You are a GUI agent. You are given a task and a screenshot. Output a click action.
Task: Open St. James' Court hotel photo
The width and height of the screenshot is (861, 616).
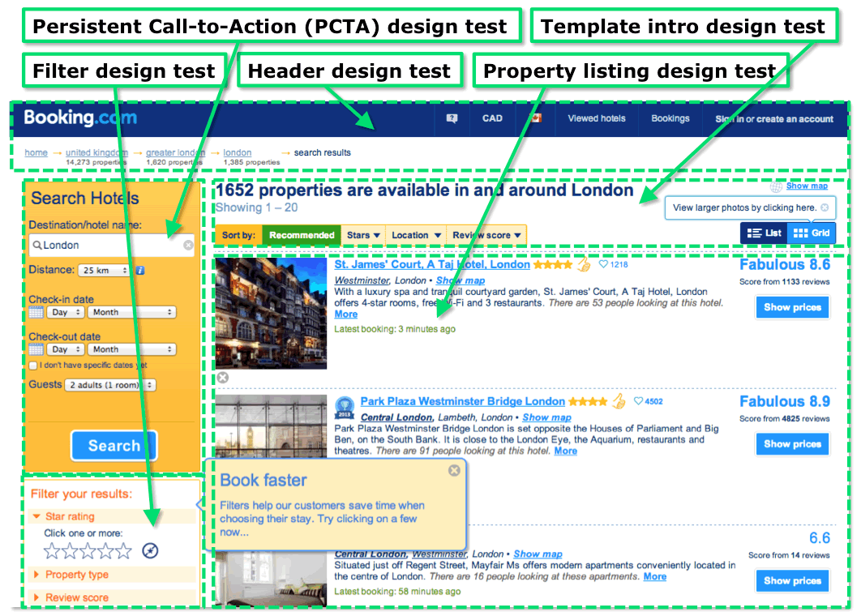coord(271,314)
